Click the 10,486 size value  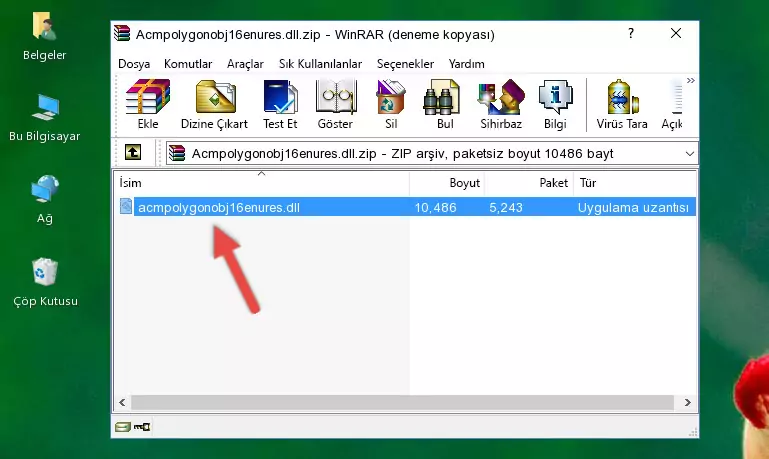point(436,207)
